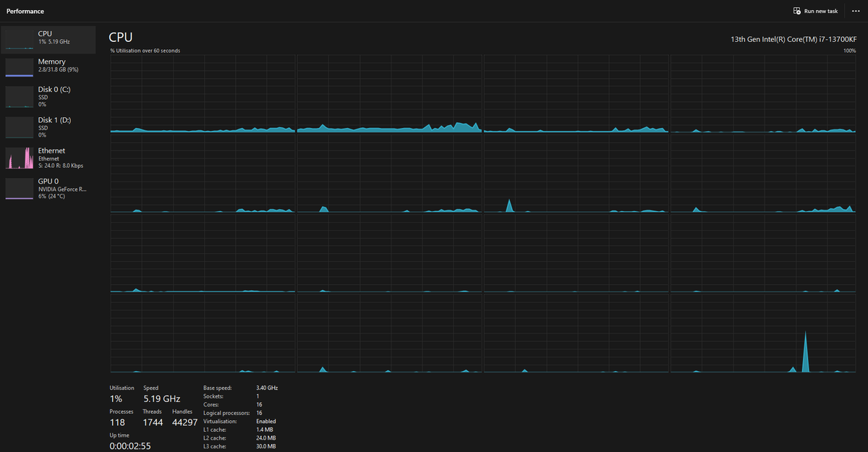Click the large CPU heading
Image resolution: width=868 pixels, height=452 pixels.
point(121,37)
